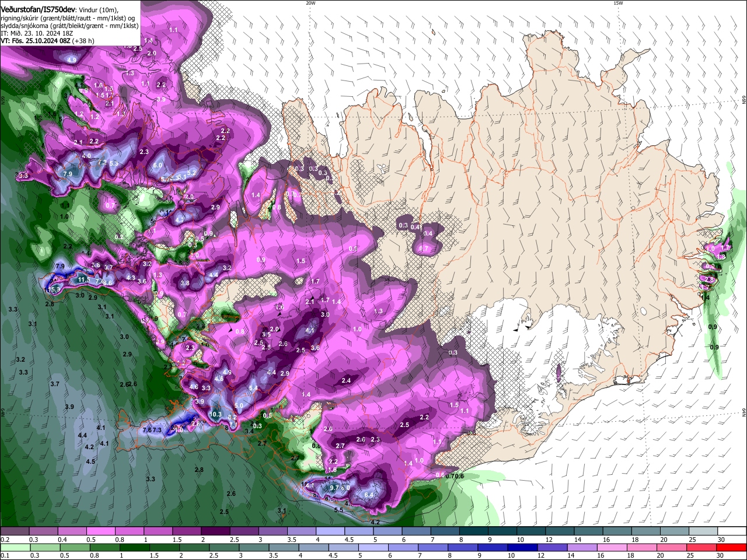Pick upper legend swatch labeled 16
Image resolution: width=747 pixels, height=560 pixels.
tap(617, 531)
